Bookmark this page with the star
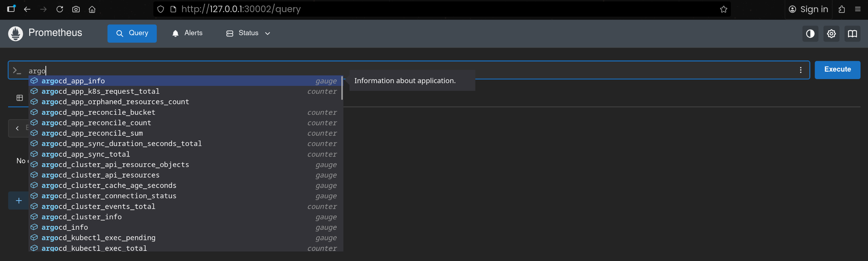The height and width of the screenshot is (261, 868). click(723, 9)
